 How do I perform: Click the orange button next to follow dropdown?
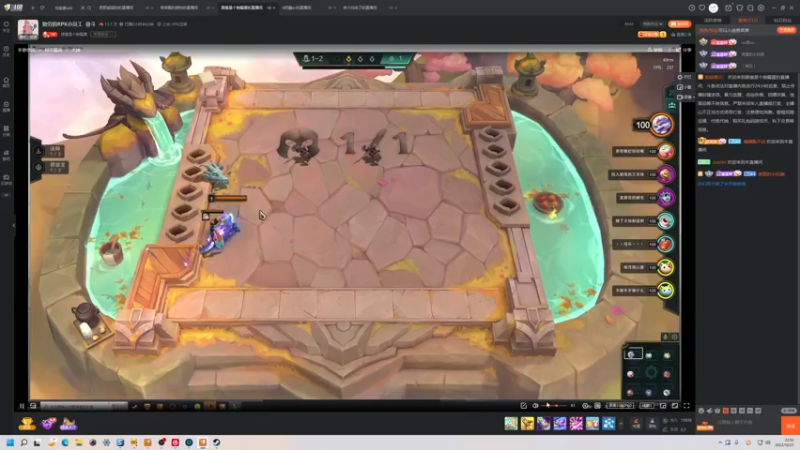(x=679, y=24)
